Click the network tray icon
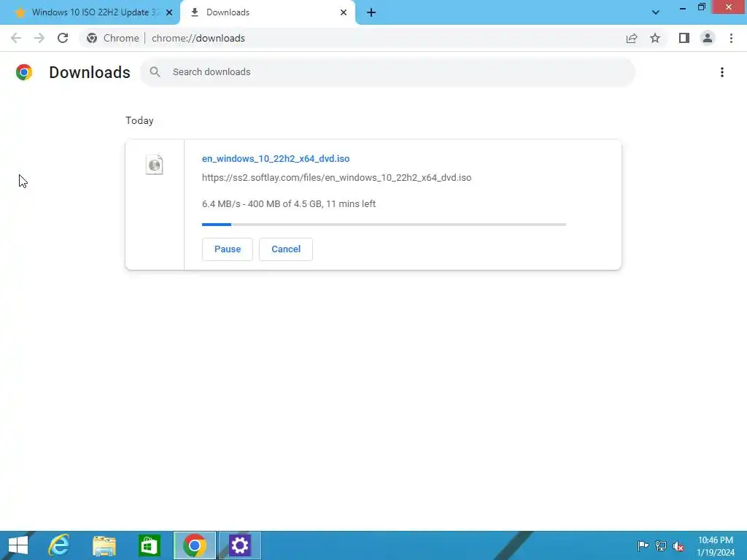747x560 pixels. (x=661, y=545)
